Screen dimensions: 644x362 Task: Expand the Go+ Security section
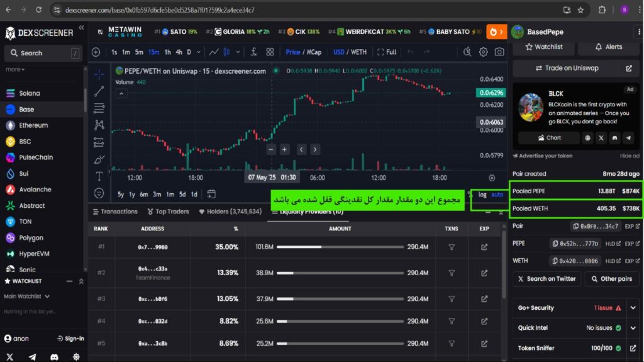pyautogui.click(x=633, y=308)
